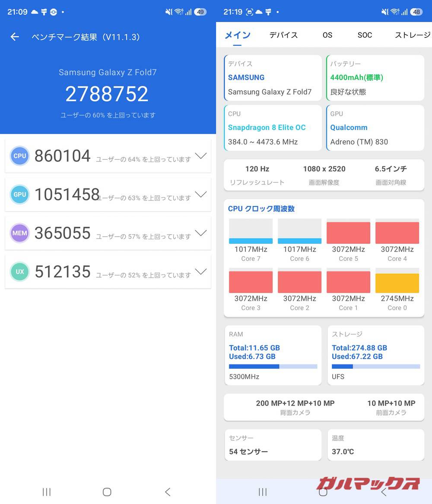Open the GPU Qualcomm Adreno 830 card
Viewport: 432px width, 504px height.
[375, 128]
